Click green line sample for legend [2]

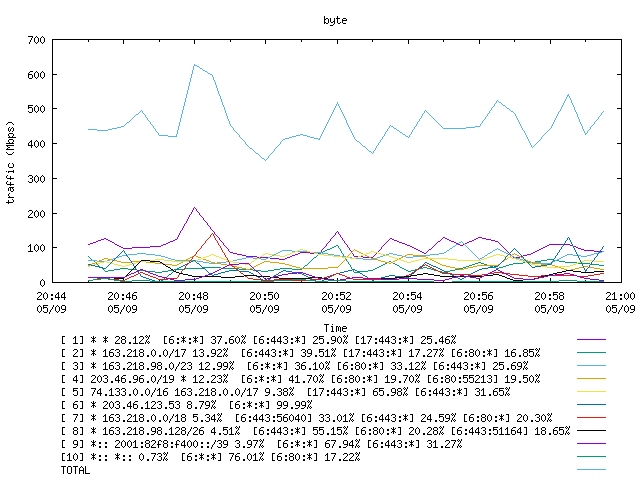click(591, 353)
